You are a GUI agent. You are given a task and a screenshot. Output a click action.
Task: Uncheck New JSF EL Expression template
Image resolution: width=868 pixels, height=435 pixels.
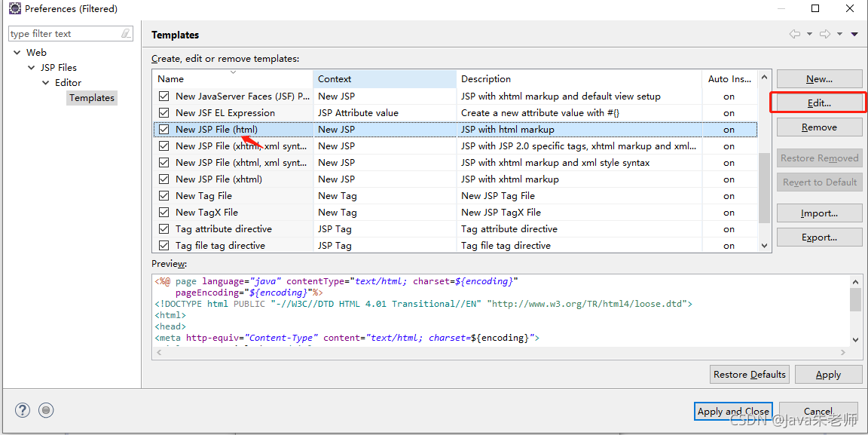pos(164,112)
